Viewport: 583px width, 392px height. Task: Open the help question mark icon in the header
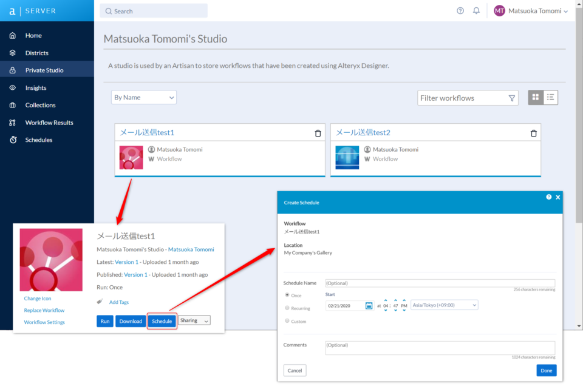pyautogui.click(x=460, y=11)
